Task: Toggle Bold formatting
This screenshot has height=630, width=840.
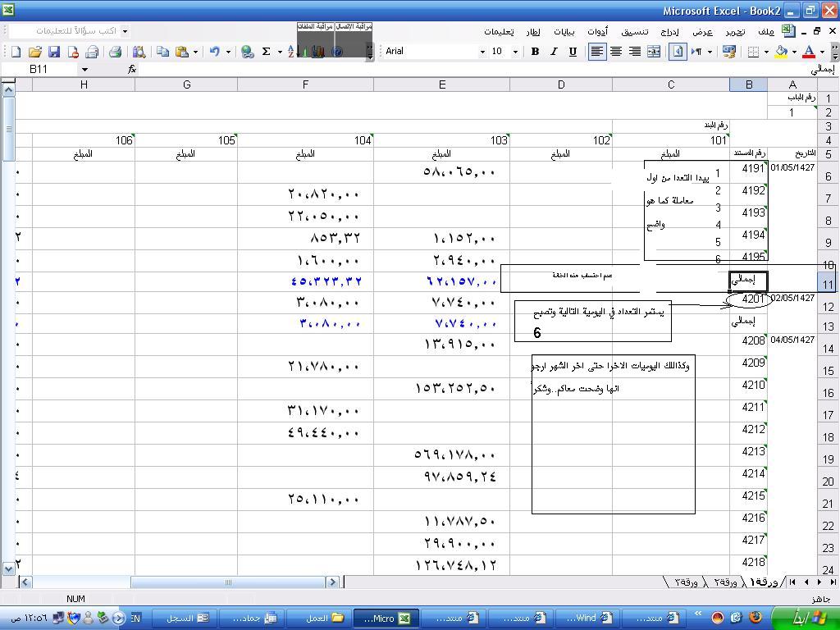Action: (535, 52)
